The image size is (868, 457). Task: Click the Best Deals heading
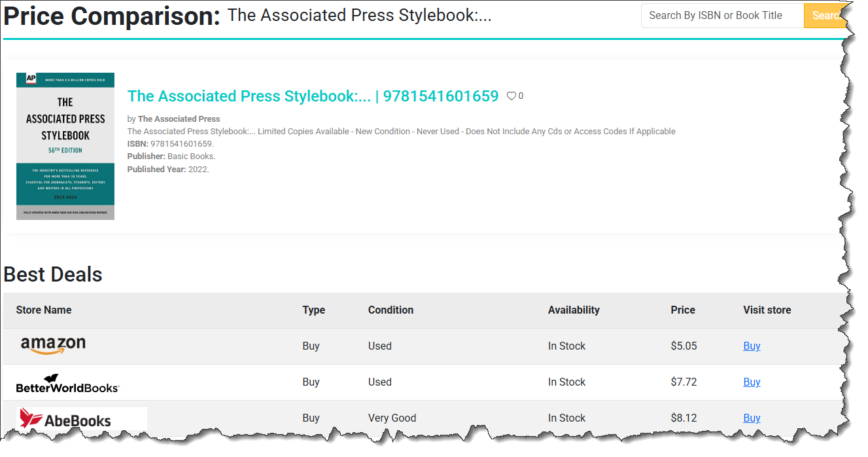point(53,274)
